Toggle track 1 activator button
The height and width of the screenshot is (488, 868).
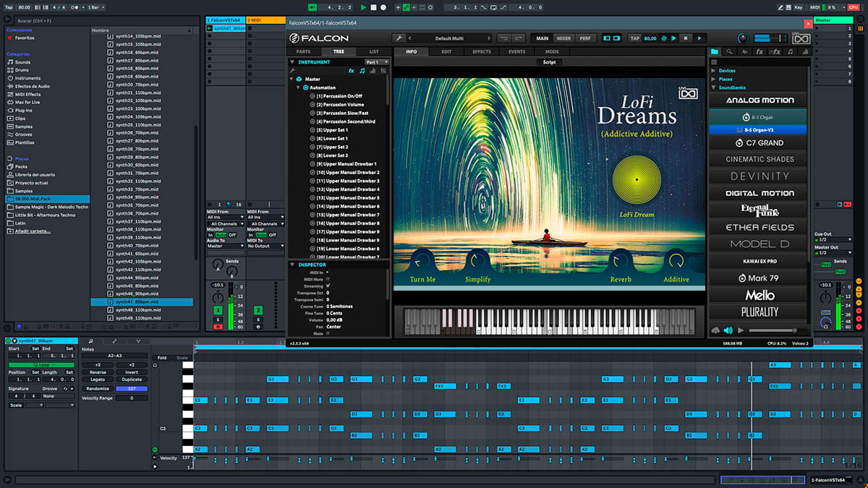[x=218, y=309]
